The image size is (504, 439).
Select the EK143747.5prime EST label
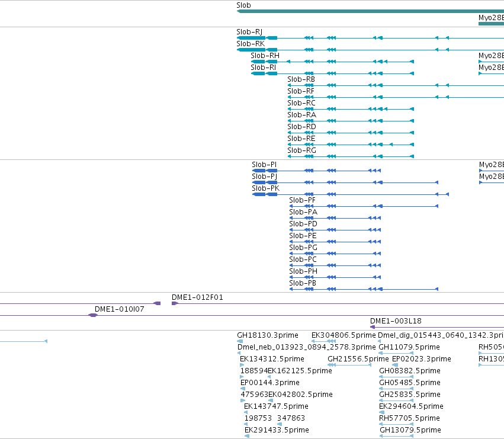(x=276, y=406)
